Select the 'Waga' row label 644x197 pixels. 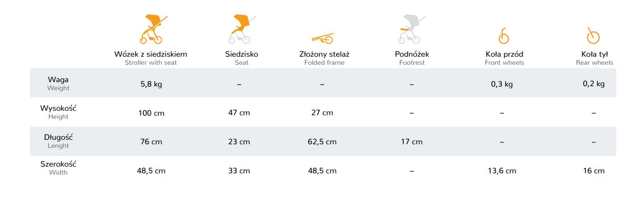58,80
